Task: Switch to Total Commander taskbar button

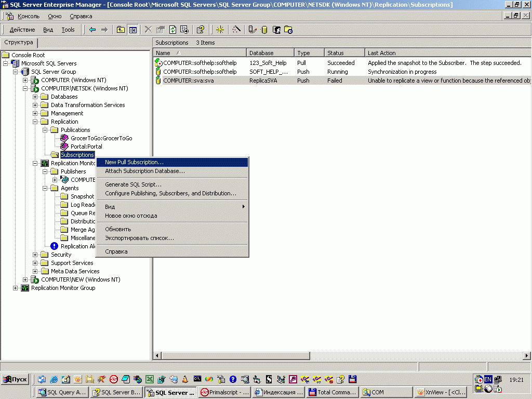Action: tap(332, 393)
